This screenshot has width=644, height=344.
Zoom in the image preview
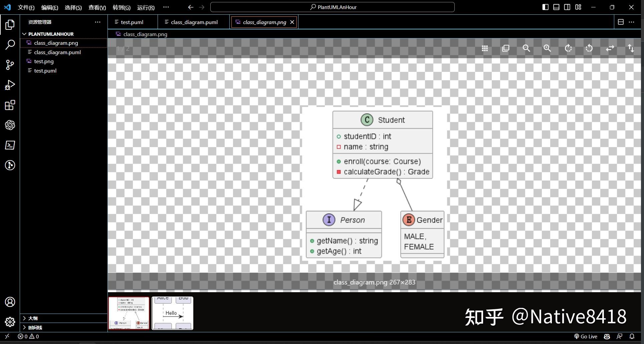(547, 48)
